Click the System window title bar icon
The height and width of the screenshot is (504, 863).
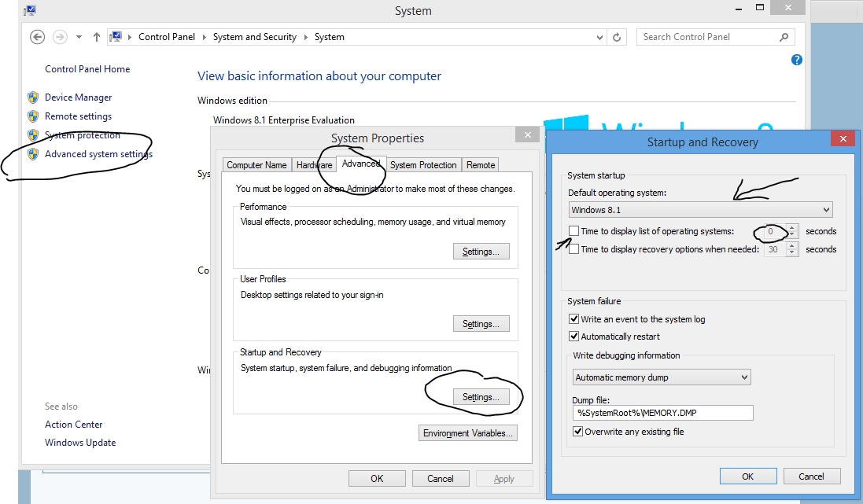30,10
